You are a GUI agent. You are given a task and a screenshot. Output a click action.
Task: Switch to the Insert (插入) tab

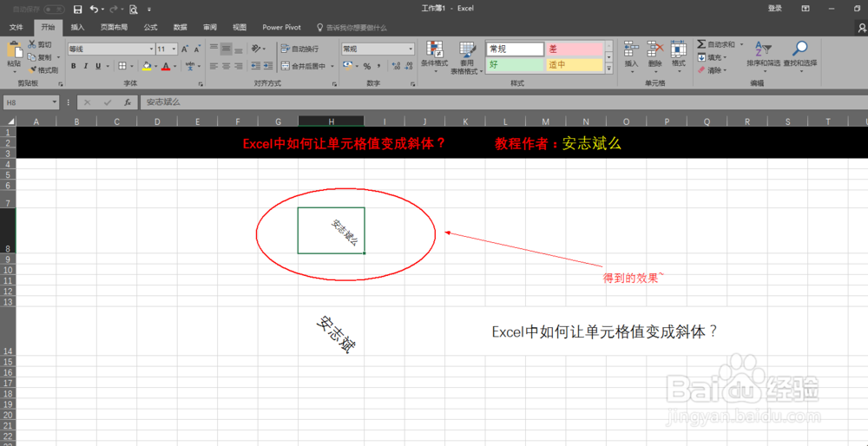[77, 27]
